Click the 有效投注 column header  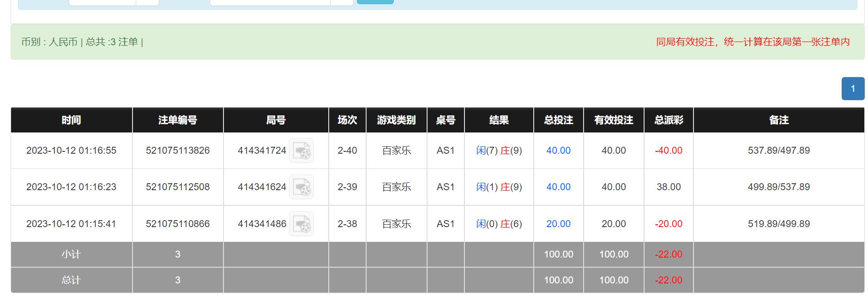614,120
